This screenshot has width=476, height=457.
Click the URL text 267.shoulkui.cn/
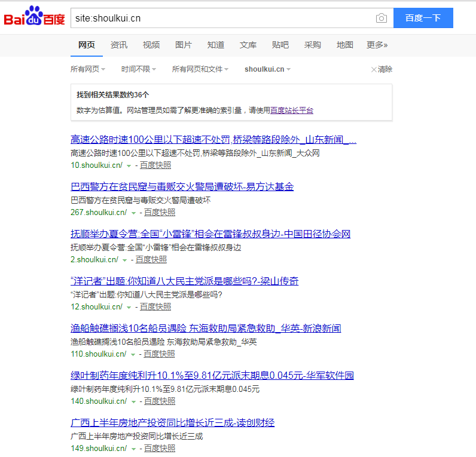click(99, 213)
